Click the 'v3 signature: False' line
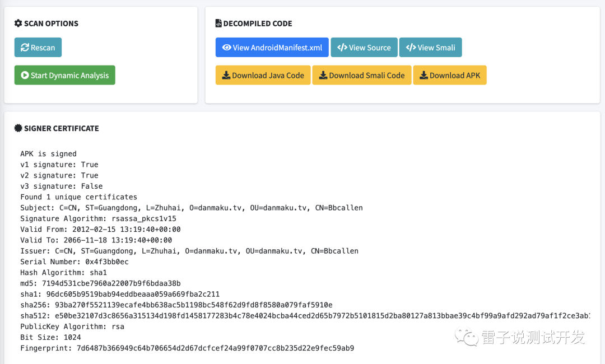Image resolution: width=605 pixels, height=364 pixels. click(62, 186)
